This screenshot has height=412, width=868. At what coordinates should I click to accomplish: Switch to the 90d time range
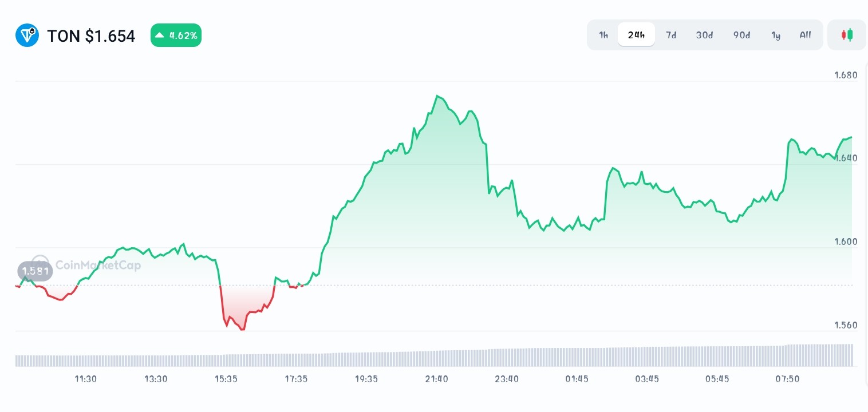pos(741,35)
